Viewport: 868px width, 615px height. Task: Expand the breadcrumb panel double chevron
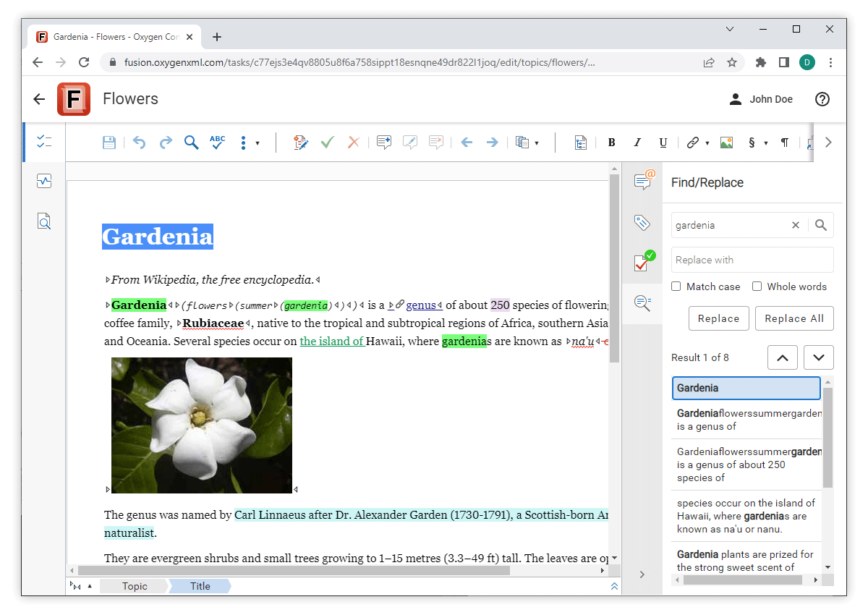coord(615,586)
